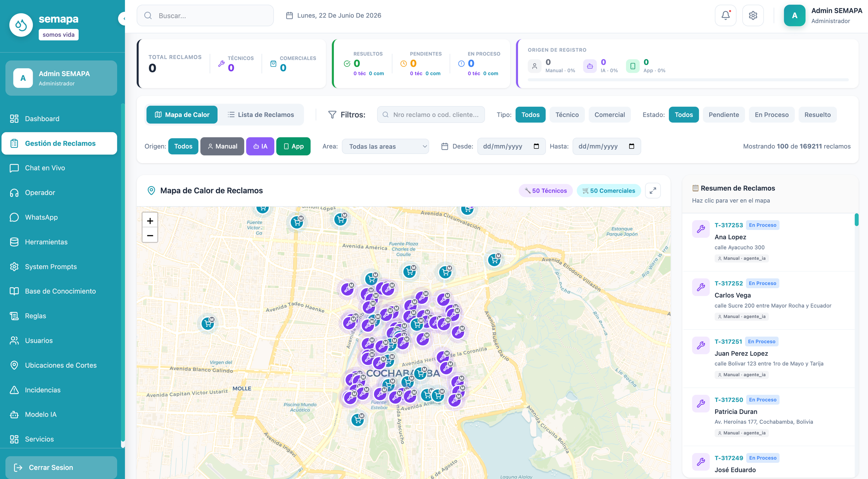Open Incidencias in the sidebar
This screenshot has height=479, width=868.
click(x=59, y=390)
